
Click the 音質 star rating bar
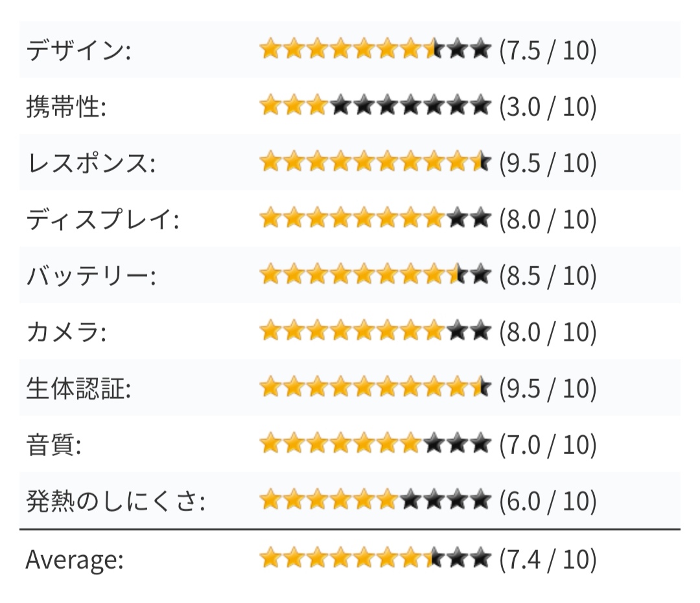[375, 445]
